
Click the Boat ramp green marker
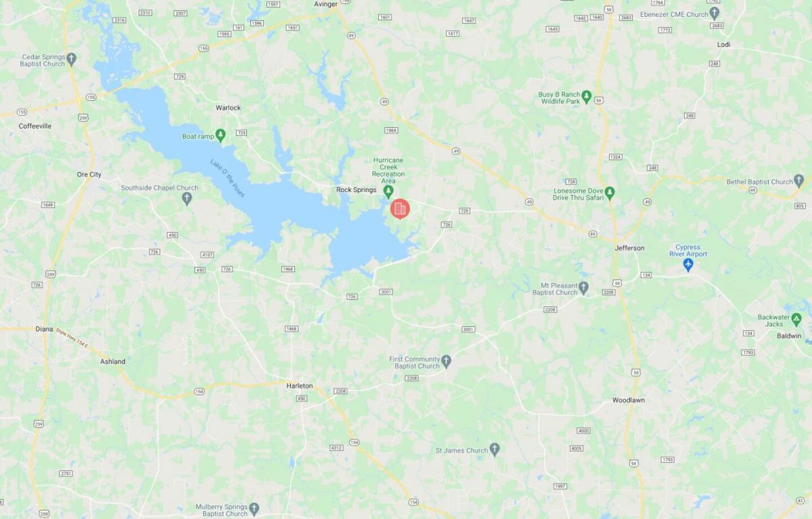220,135
